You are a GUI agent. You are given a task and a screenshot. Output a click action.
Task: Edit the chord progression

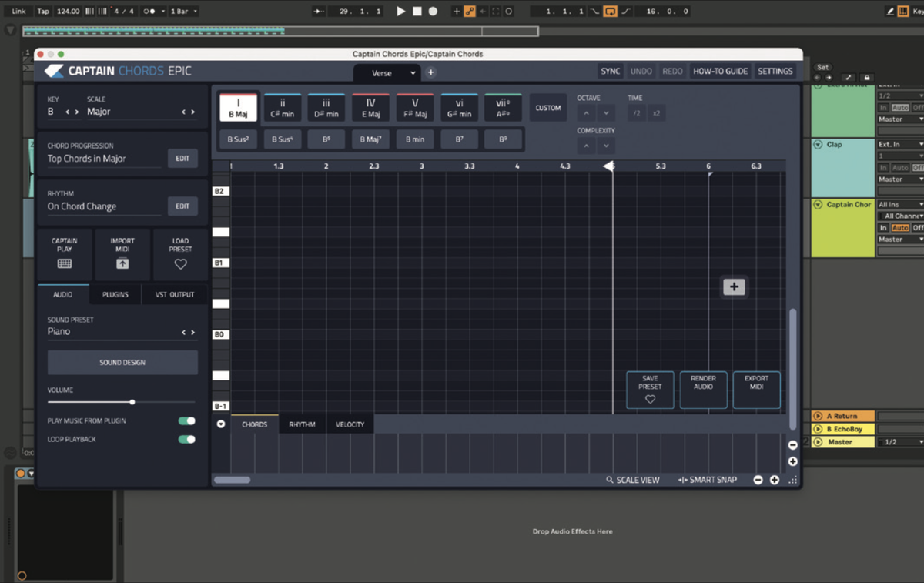(x=182, y=158)
